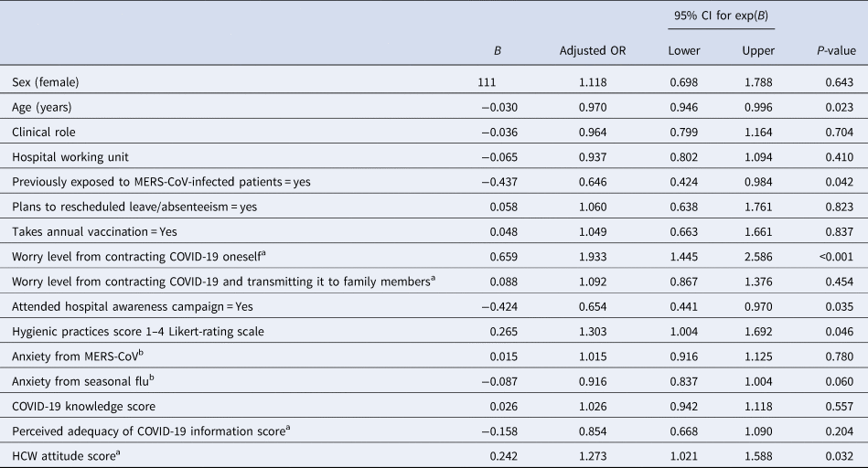
Task: Click the "Adjusted OR" column header
Action: coord(583,50)
